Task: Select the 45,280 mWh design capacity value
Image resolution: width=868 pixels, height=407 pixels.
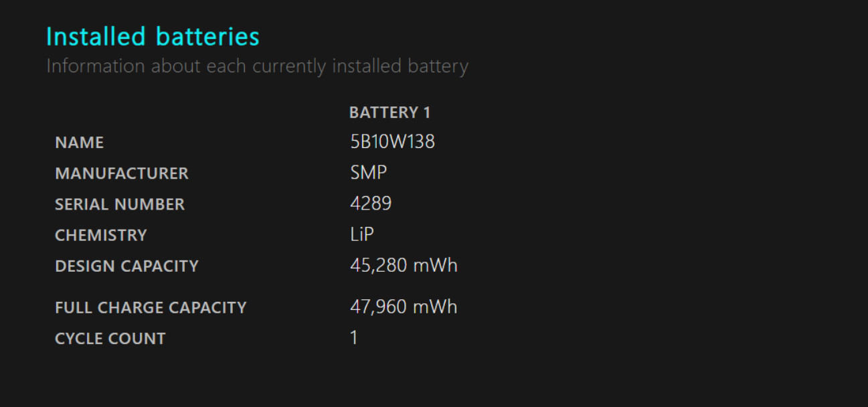Action: pyautogui.click(x=404, y=265)
